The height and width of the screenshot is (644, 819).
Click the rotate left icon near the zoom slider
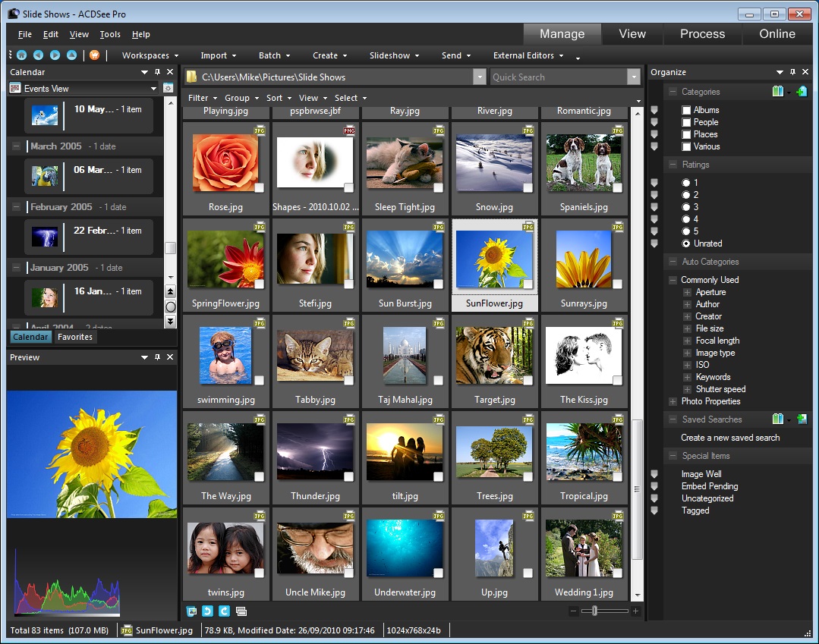[207, 611]
